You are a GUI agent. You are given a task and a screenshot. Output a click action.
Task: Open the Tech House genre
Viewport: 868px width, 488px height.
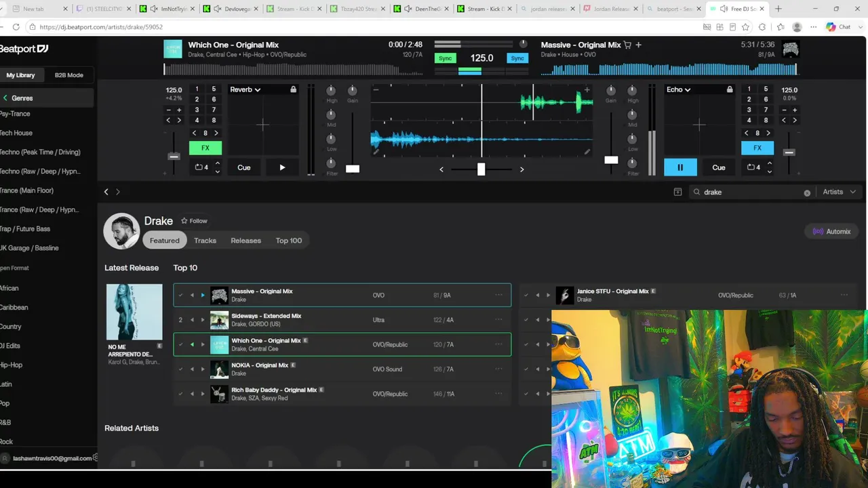pyautogui.click(x=16, y=133)
